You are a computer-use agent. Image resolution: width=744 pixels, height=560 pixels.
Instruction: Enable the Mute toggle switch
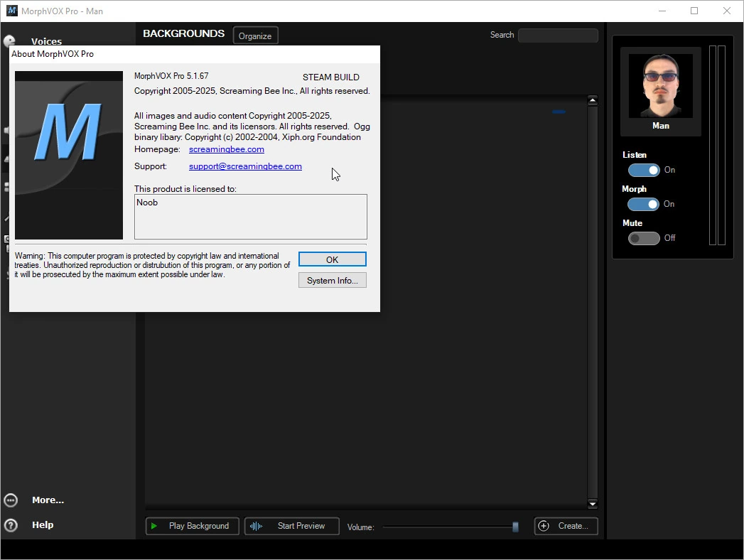pos(644,238)
